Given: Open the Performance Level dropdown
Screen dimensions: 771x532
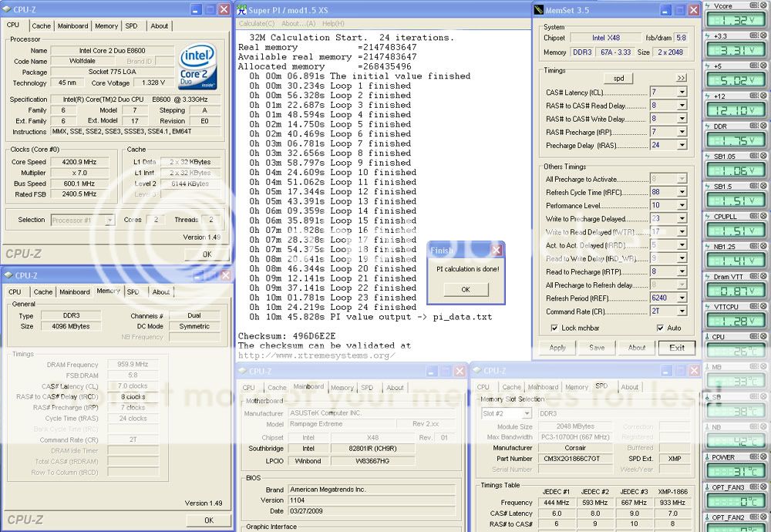Looking at the screenshot, I should tap(682, 206).
